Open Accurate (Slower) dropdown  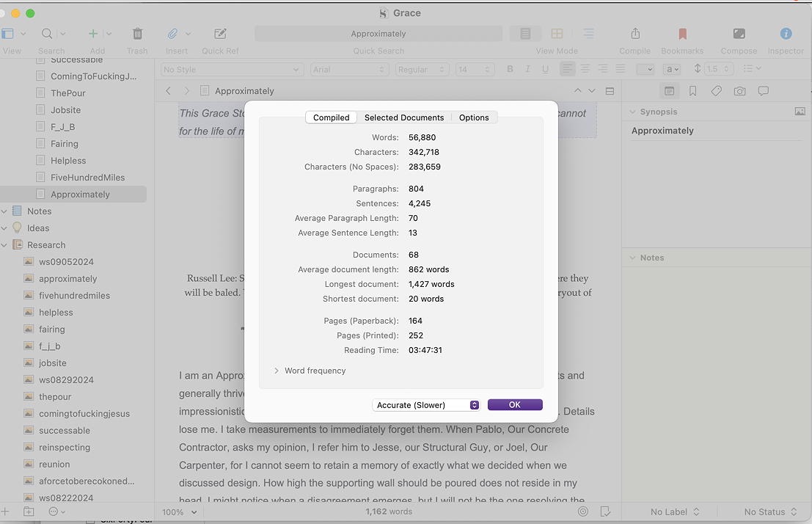(425, 405)
